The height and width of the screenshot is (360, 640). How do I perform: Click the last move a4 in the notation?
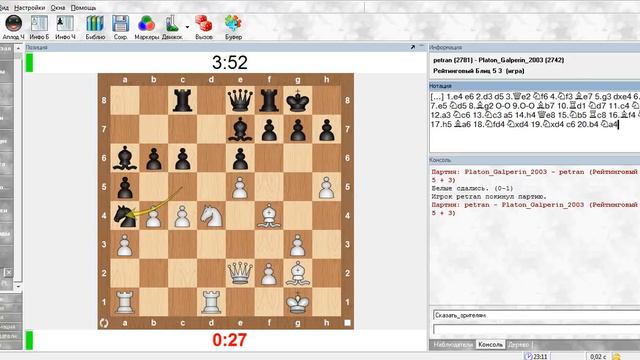pyautogui.click(x=609, y=124)
